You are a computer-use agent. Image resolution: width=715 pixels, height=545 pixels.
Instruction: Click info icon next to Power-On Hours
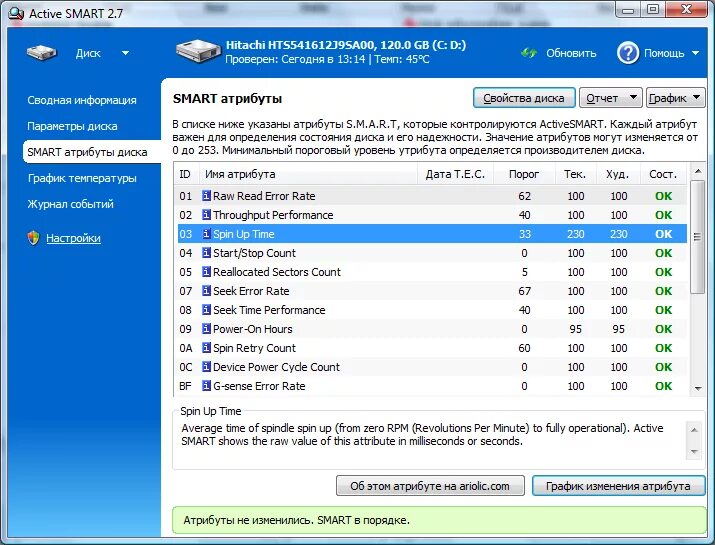point(206,329)
